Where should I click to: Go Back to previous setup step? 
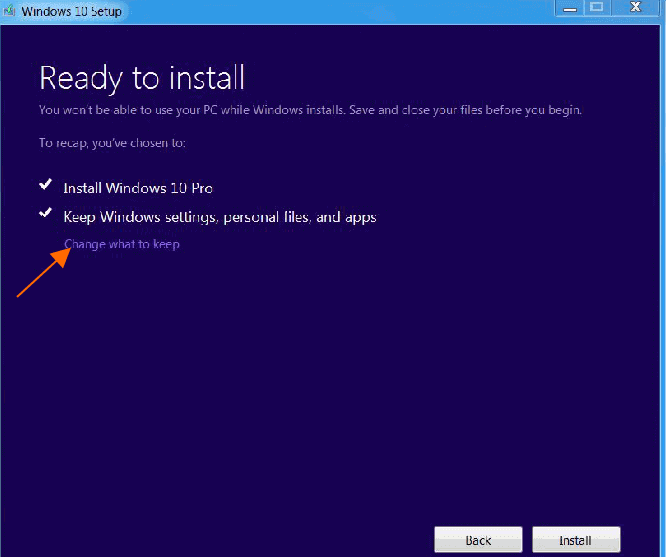tap(478, 540)
